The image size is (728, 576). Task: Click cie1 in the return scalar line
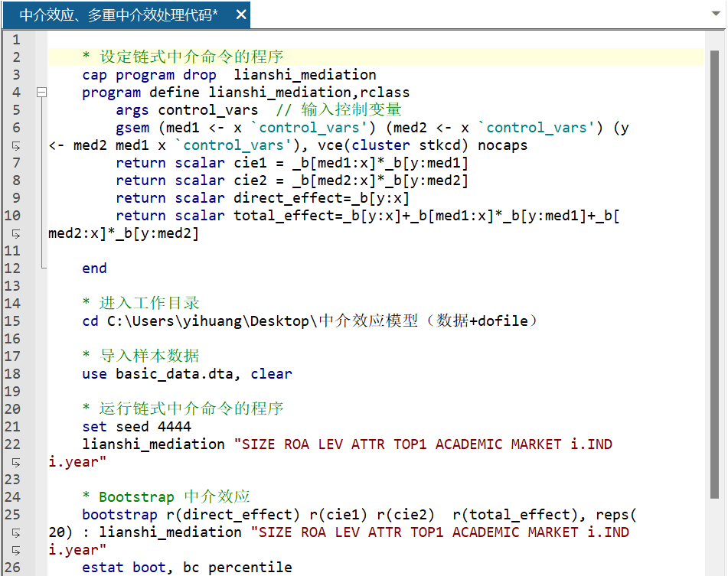click(x=250, y=163)
